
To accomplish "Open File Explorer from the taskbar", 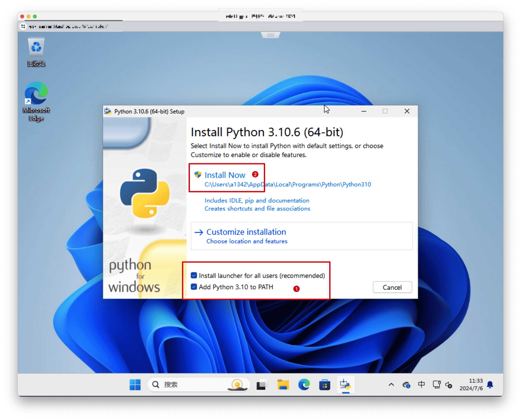I will tap(283, 385).
